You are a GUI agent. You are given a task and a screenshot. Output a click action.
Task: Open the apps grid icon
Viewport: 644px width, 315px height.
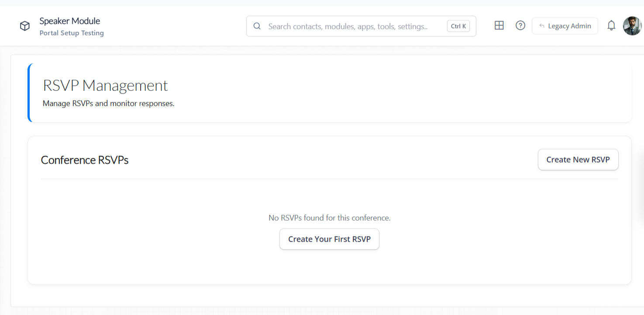[x=499, y=26]
